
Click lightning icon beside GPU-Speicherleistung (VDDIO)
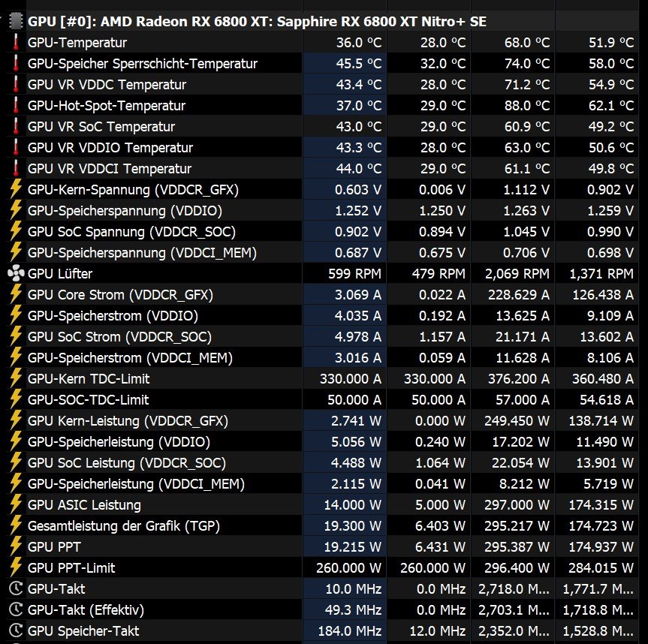pos(16,441)
